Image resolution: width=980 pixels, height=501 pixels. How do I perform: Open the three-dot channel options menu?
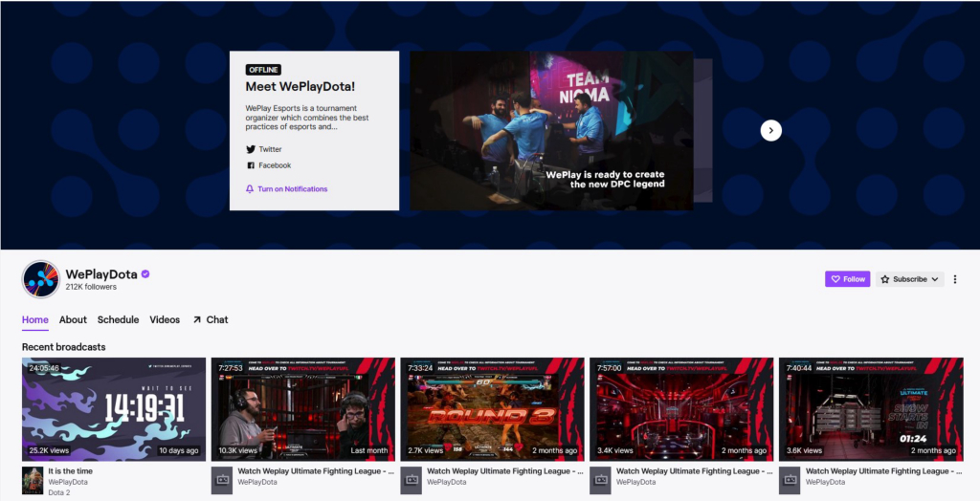pos(954,279)
